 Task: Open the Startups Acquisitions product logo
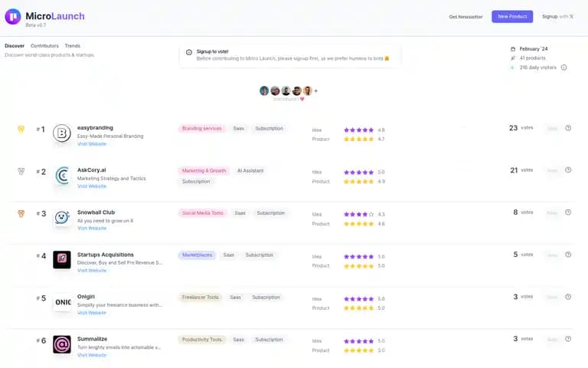(x=62, y=260)
